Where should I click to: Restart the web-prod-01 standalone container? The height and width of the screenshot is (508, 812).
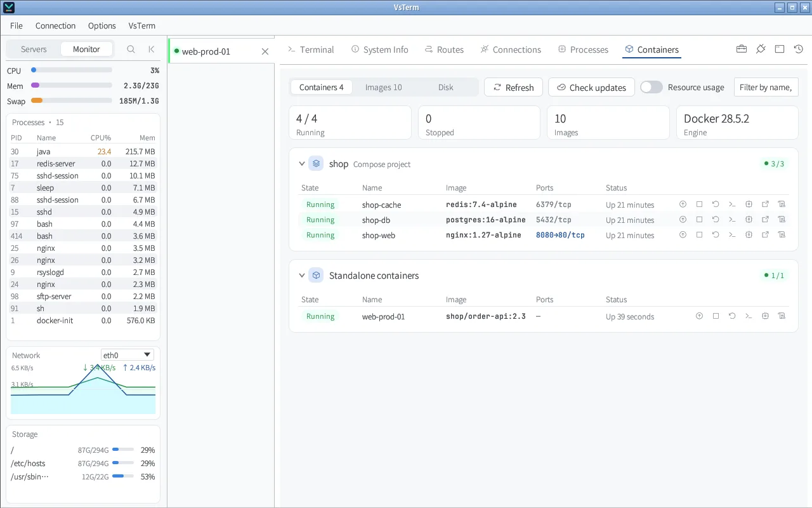[732, 316]
